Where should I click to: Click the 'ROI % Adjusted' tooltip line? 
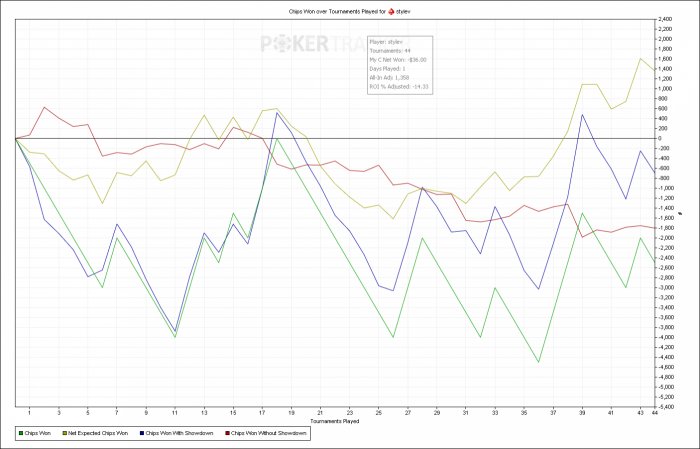coord(399,87)
